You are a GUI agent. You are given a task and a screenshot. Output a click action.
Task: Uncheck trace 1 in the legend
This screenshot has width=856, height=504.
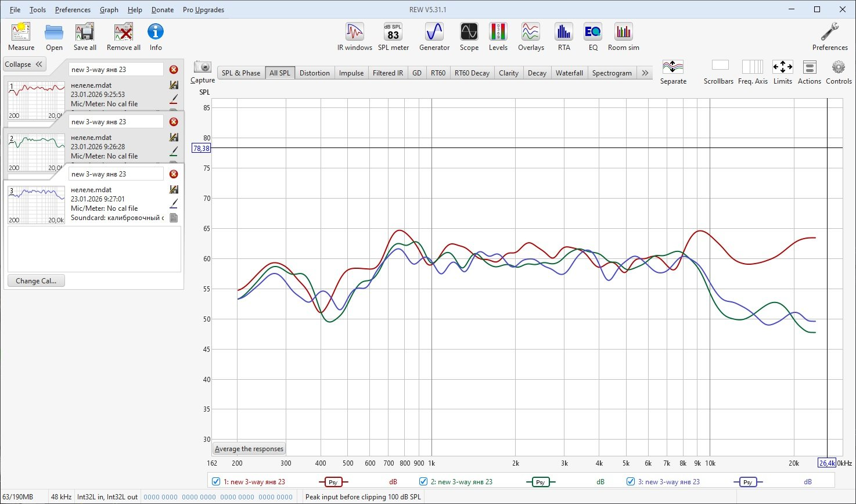point(216,481)
